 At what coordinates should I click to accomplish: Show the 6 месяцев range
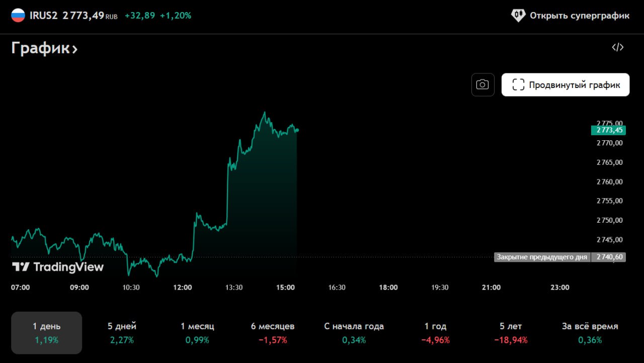273,333
